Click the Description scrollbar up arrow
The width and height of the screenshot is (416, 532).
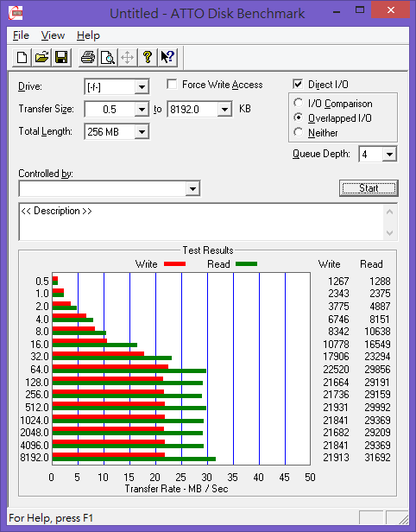pyautogui.click(x=389, y=212)
